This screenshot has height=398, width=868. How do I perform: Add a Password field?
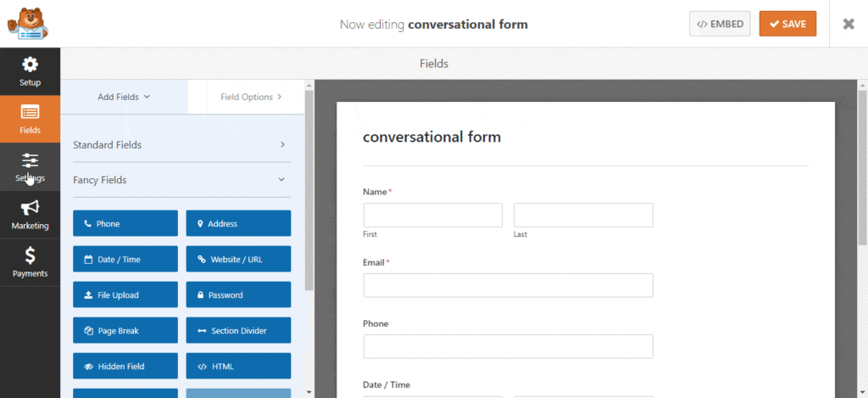click(x=238, y=295)
